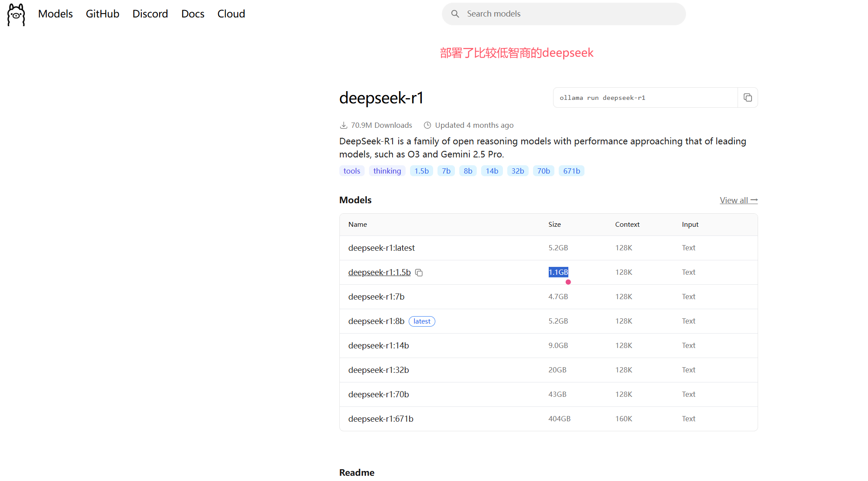Click the downloads count icon
The height and width of the screenshot is (481, 868).
click(x=344, y=126)
